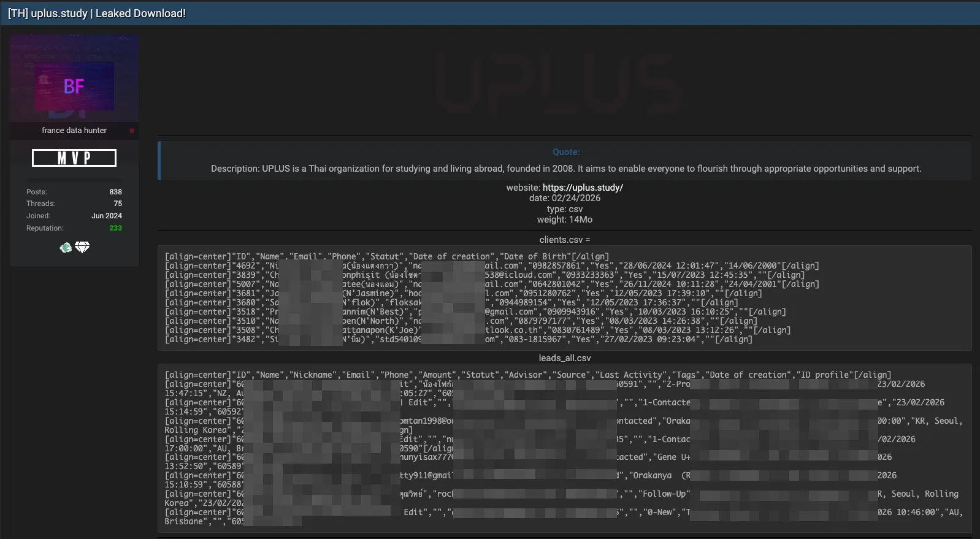
Task: Click the green reputation score 233
Action: tap(115, 228)
